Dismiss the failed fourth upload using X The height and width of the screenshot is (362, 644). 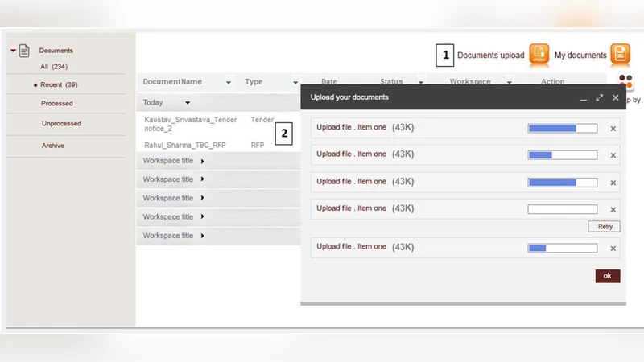point(613,209)
